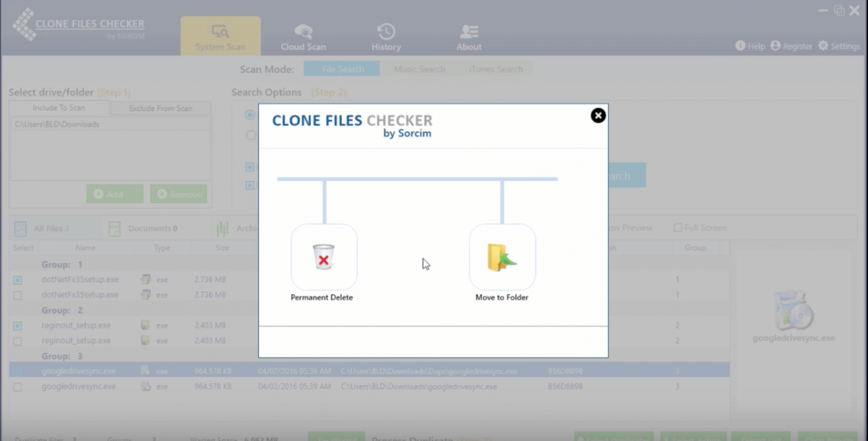This screenshot has width=868, height=441.
Task: Choose the Move to Folder icon
Action: (502, 257)
